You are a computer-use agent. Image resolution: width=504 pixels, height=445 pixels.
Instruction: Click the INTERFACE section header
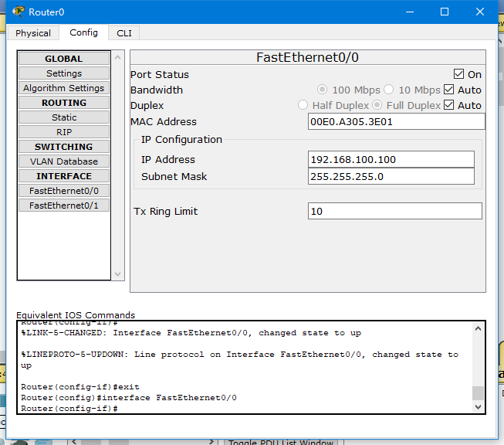[64, 176]
